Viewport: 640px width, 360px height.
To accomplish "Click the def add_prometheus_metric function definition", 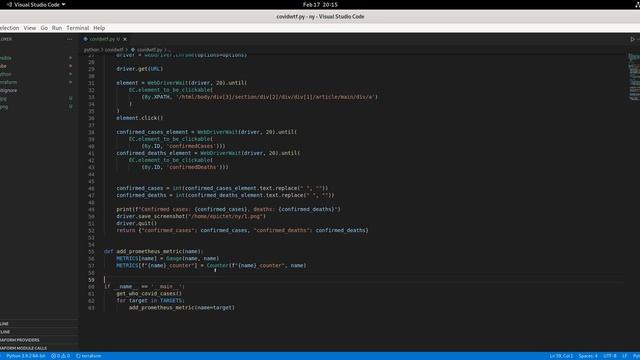I will (153, 251).
